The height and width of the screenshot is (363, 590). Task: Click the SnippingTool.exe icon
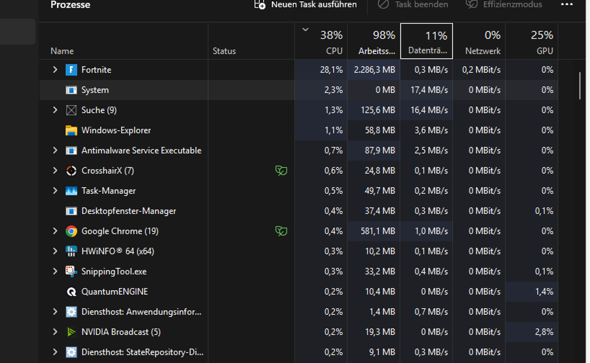[x=71, y=271]
